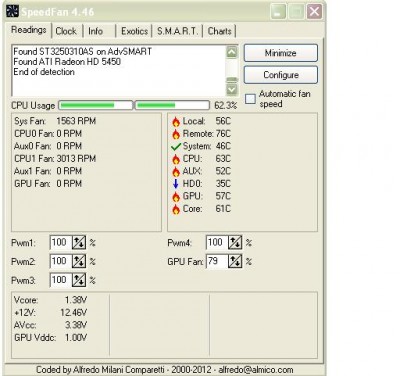Click the SpeedFan title bar application icon
This screenshot has height=376, width=400.
tap(13, 12)
